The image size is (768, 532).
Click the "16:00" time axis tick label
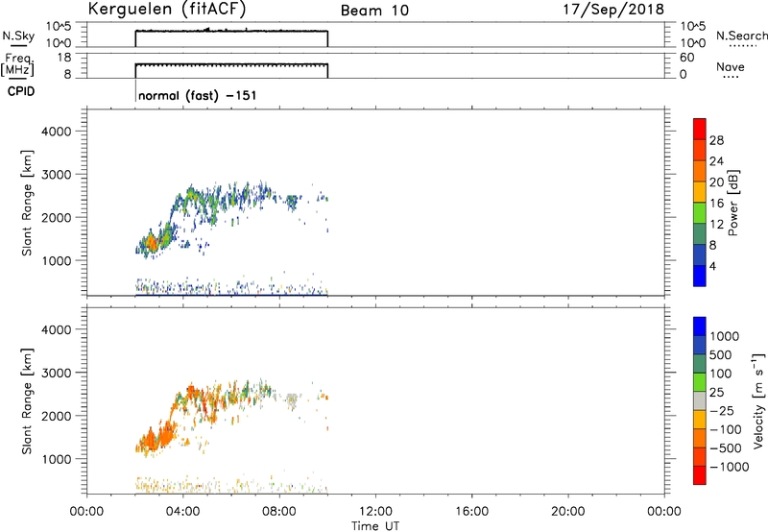[x=471, y=512]
